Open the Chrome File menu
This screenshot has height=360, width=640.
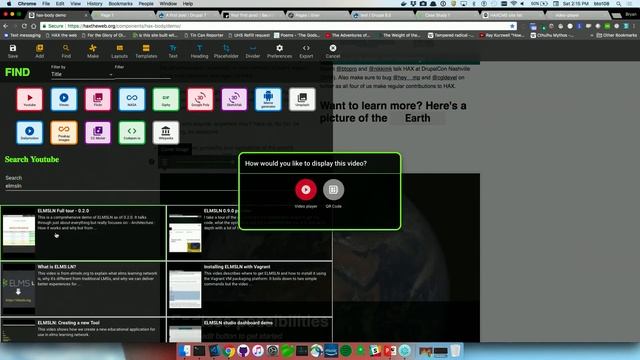[46, 4]
